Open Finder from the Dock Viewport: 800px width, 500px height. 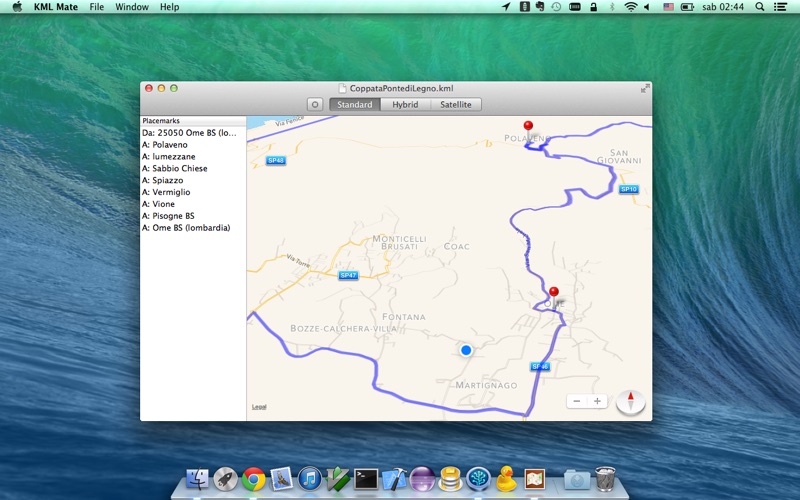(x=197, y=479)
